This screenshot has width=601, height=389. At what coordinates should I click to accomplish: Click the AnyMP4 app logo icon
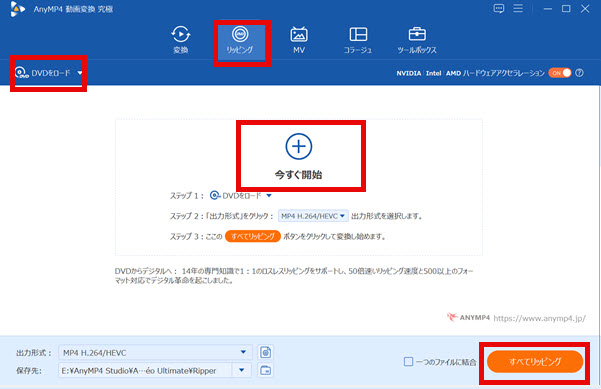point(17,9)
